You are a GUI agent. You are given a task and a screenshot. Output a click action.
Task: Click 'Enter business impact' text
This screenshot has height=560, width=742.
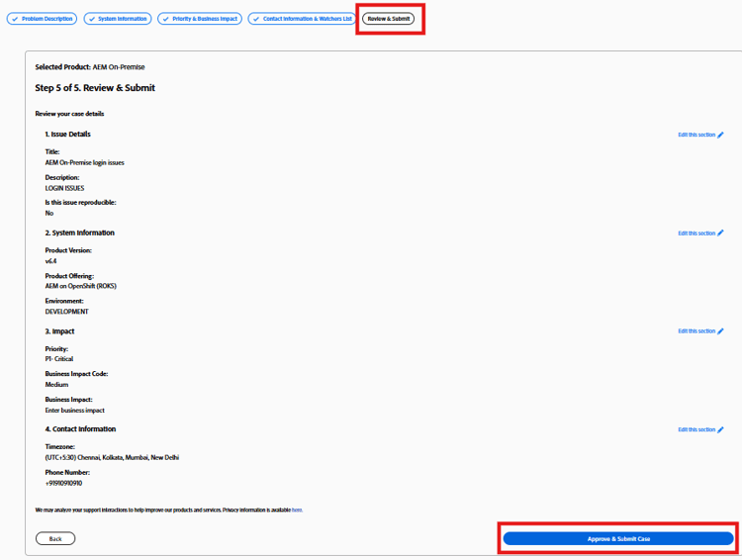coord(75,411)
